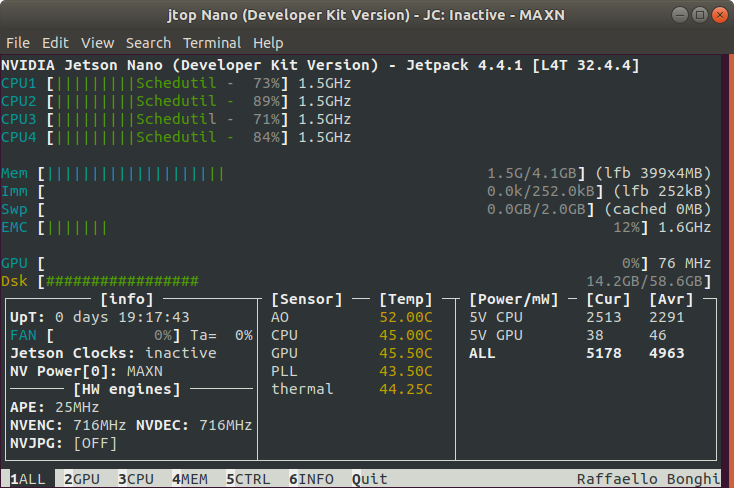Click the Swp swap label

click(x=14, y=209)
